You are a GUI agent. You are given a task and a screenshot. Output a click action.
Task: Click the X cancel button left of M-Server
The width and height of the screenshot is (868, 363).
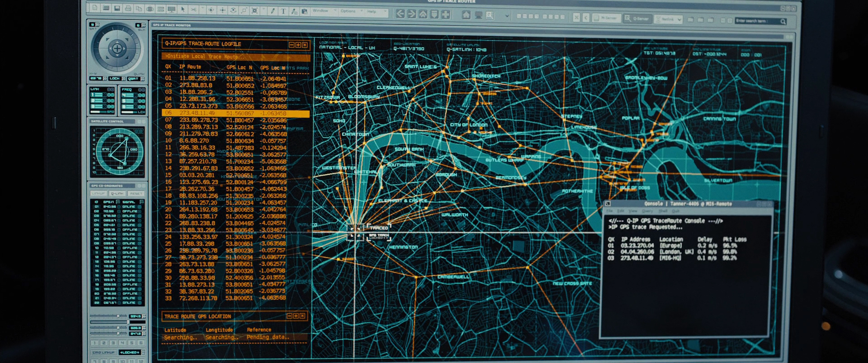tap(576, 18)
